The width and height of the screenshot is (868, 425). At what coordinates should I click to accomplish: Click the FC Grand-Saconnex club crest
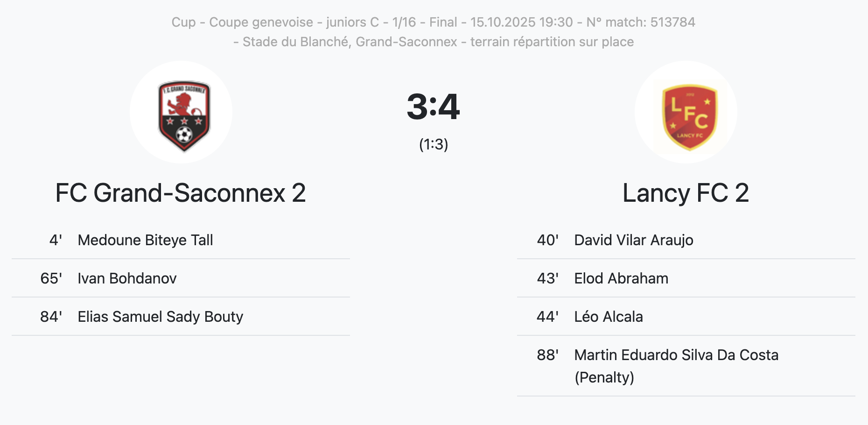point(184,114)
